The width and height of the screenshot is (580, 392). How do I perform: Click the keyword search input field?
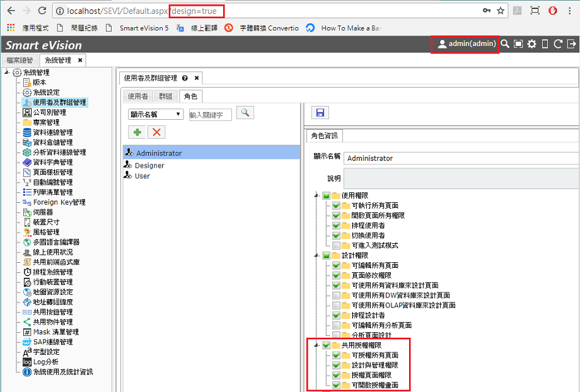(x=210, y=115)
